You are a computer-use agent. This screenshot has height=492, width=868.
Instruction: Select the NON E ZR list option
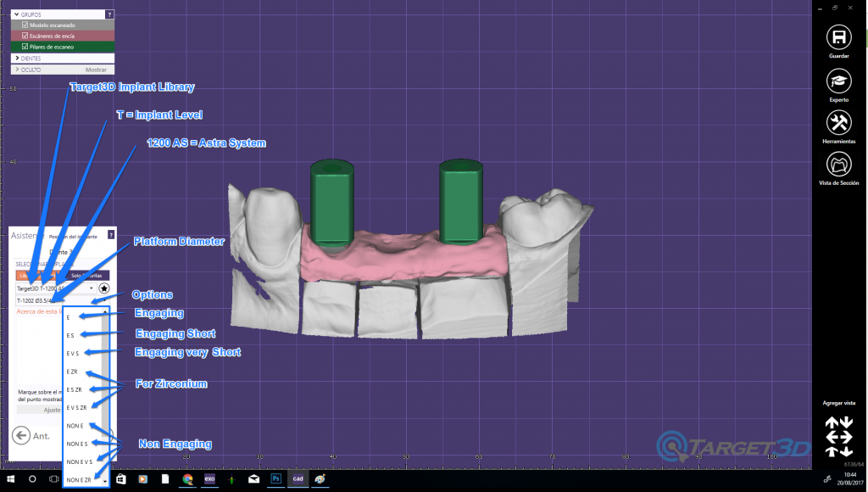pos(77,479)
